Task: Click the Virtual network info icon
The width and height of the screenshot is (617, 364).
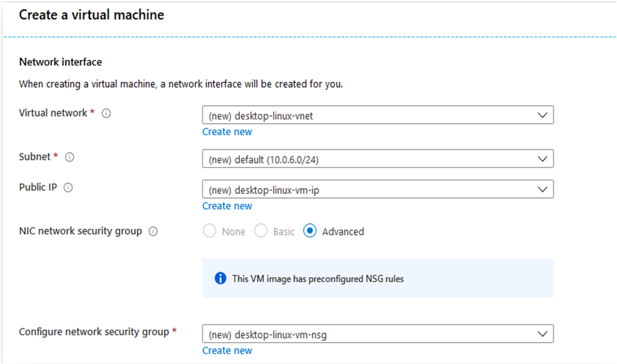Action: pos(106,113)
